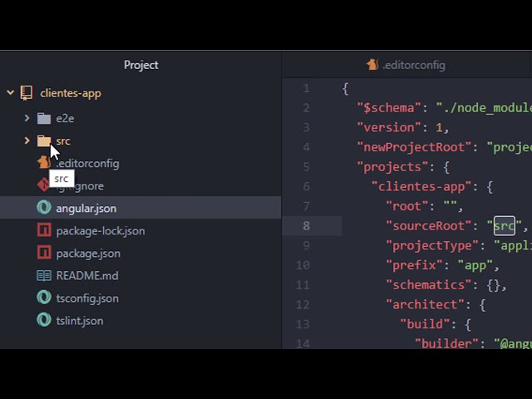Image resolution: width=532 pixels, height=399 pixels.
Task: Select the e2e folder name
Action: coord(65,118)
